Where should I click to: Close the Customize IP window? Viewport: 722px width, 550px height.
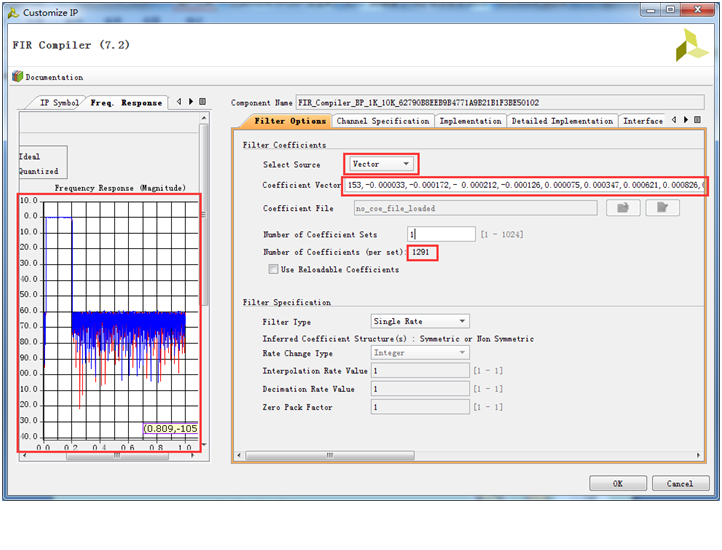click(x=697, y=10)
